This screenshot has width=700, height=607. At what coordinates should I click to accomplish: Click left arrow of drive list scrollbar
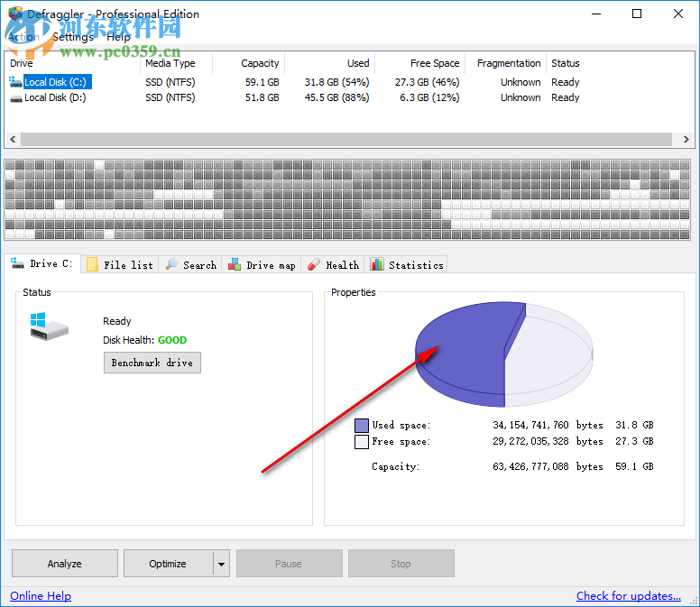pos(13,139)
